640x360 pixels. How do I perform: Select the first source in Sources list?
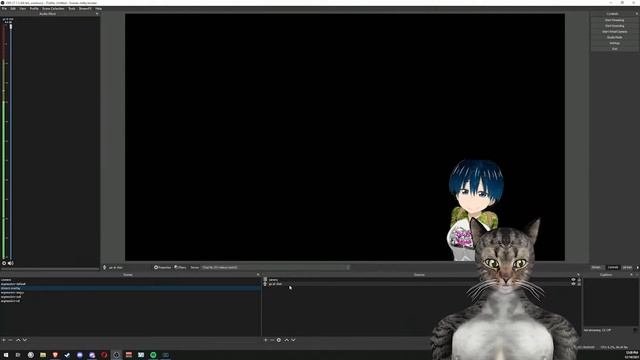422,280
